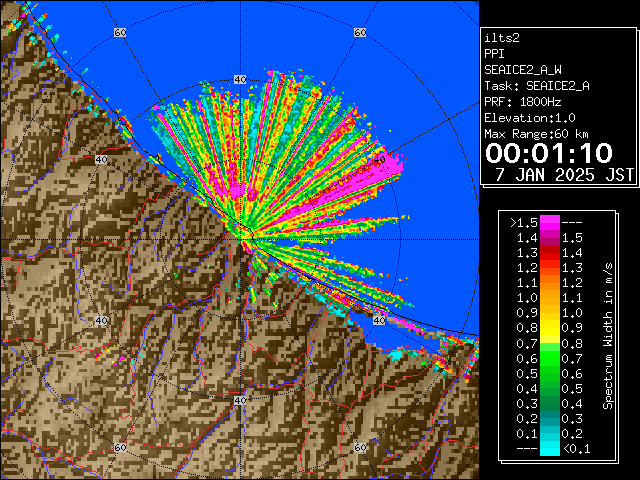Pick the red legend band beside 1.3 and 1.4
Viewport: 640px width, 480px height.
(x=550, y=253)
